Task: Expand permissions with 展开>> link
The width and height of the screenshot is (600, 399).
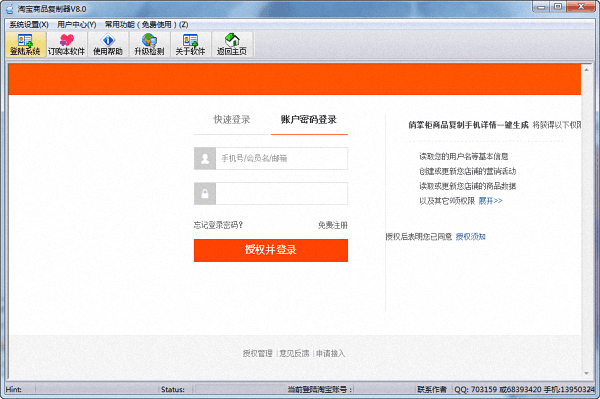Action: (490, 200)
